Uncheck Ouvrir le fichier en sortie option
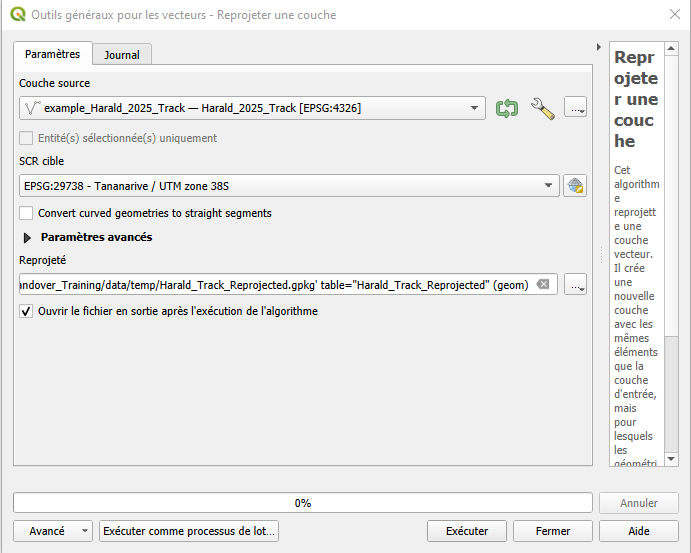 (26, 311)
